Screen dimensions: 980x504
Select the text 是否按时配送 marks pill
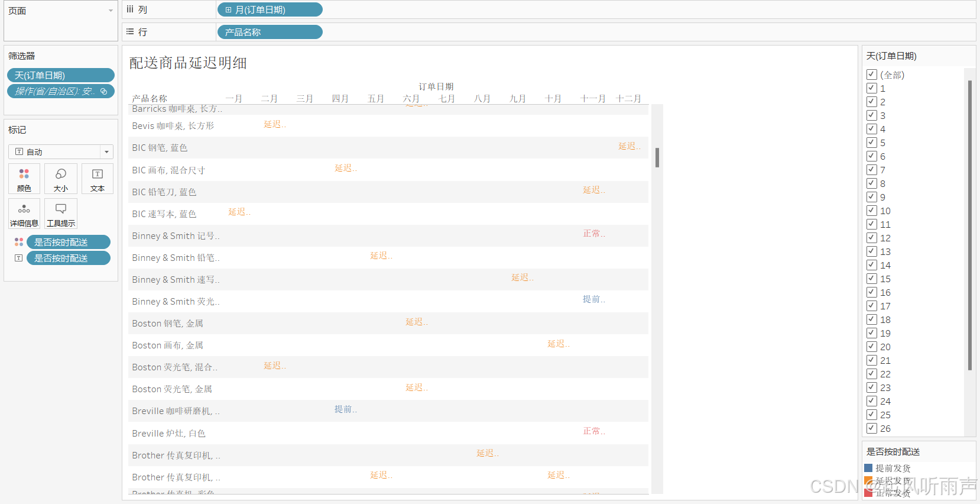(x=69, y=258)
